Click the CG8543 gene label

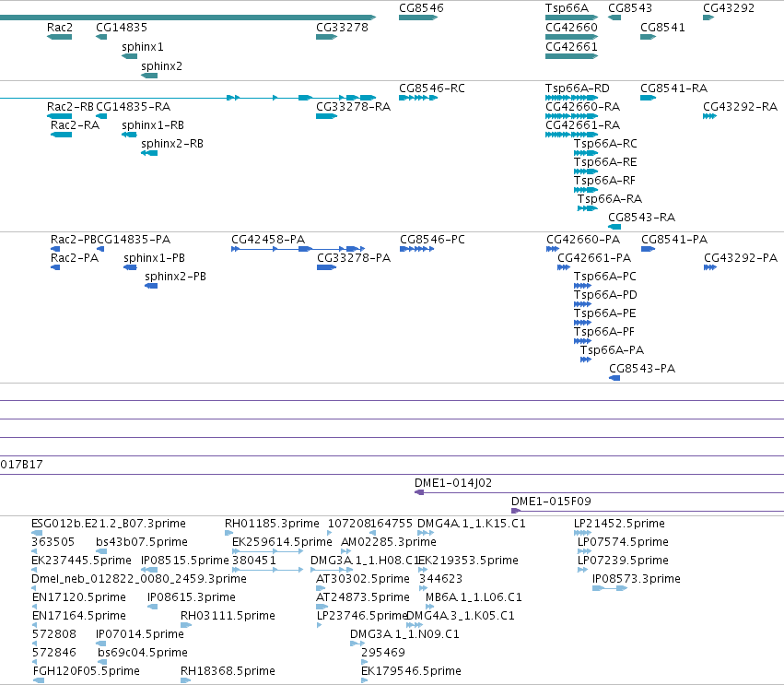coord(630,8)
